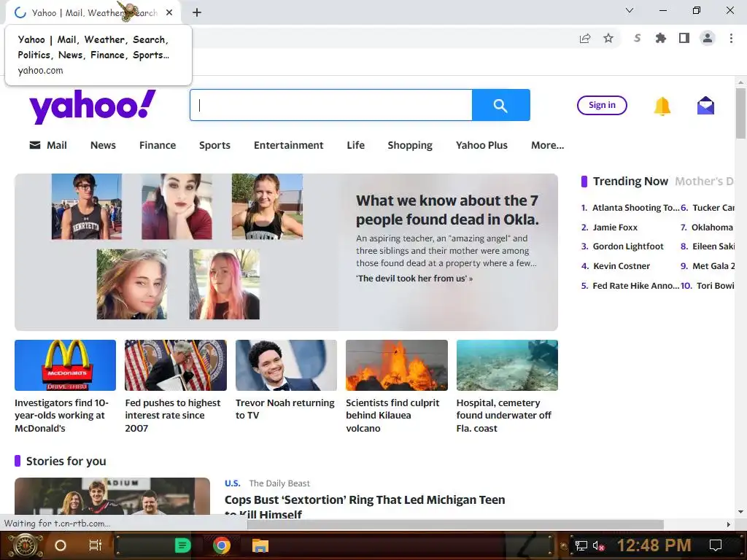The height and width of the screenshot is (560, 747).
Task: Go to the Sports section
Action: [x=214, y=145]
